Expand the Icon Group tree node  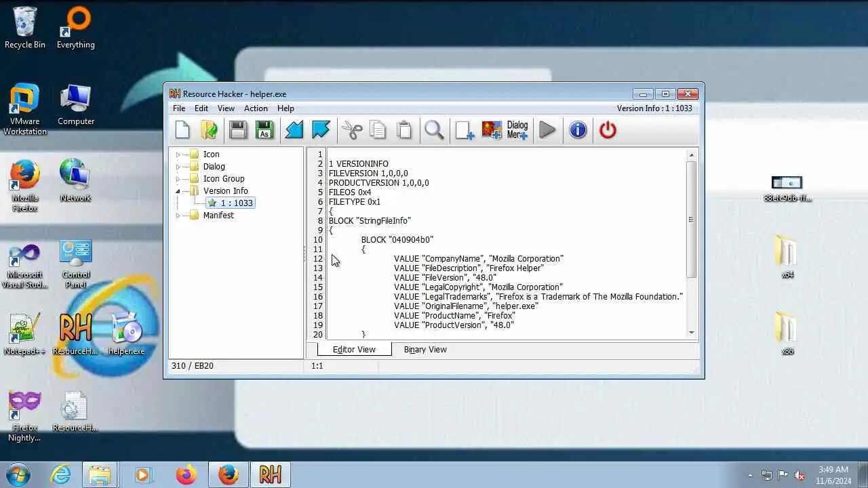click(x=178, y=179)
